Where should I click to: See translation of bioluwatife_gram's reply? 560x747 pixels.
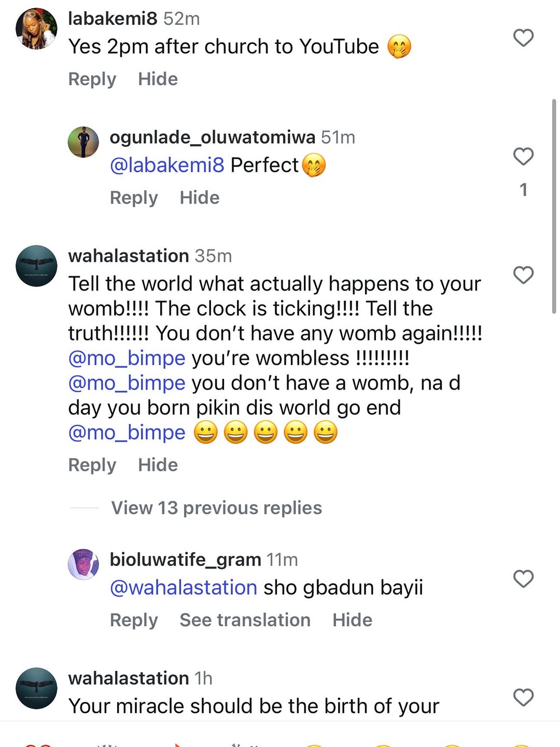point(245,620)
